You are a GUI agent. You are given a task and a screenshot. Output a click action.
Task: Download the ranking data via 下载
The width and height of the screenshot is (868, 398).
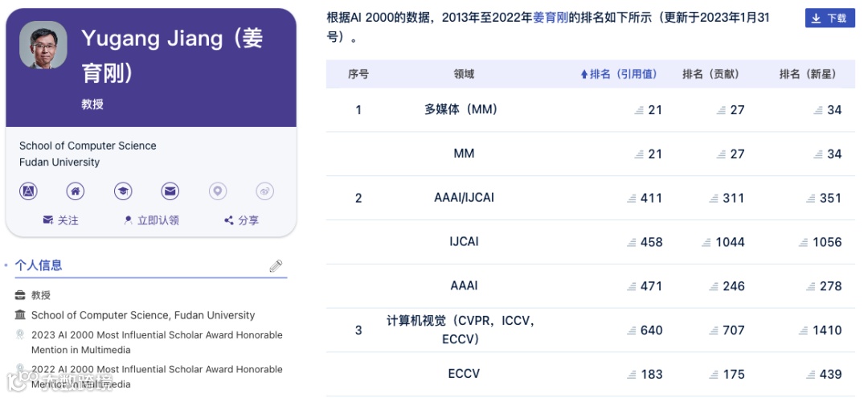829,18
